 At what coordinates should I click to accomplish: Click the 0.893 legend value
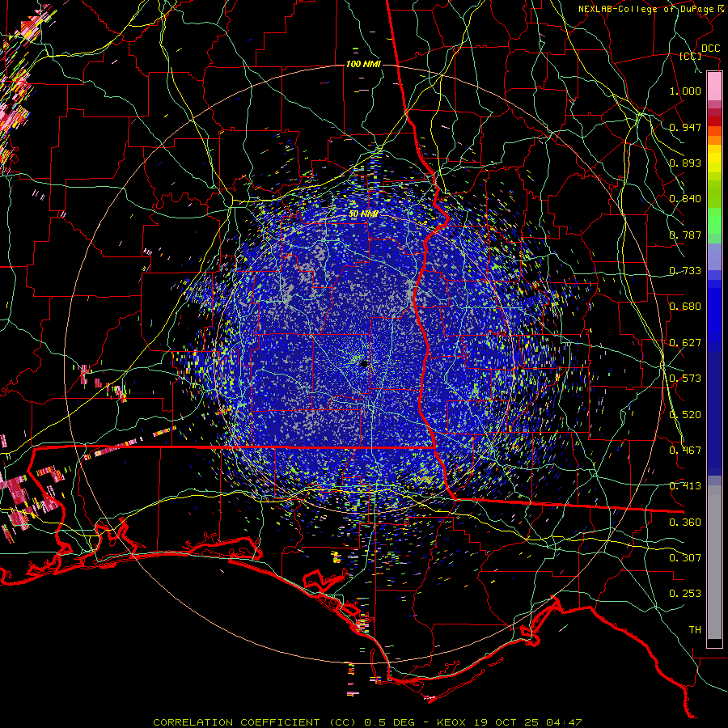(685, 163)
